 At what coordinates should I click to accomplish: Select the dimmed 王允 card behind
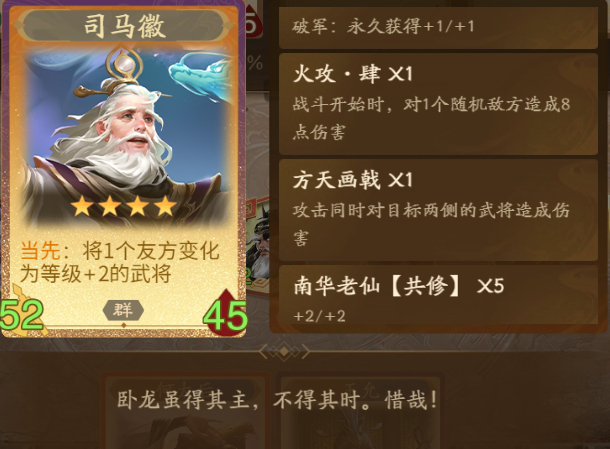359,411
